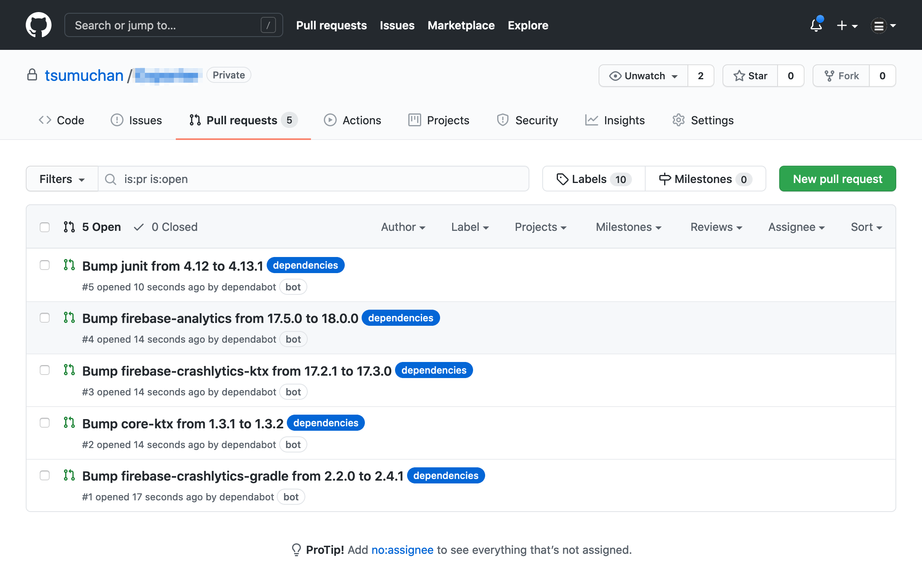Switch to the Actions tab
922x588 pixels.
point(352,120)
